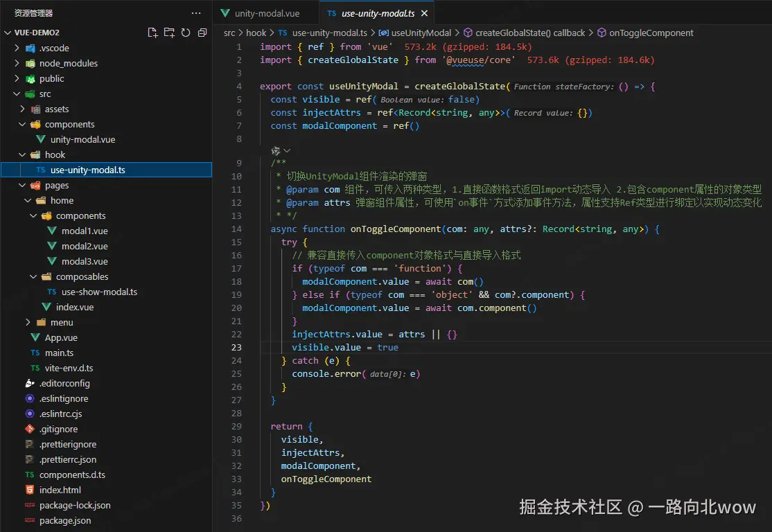Collapse all folders in explorer

202,33
